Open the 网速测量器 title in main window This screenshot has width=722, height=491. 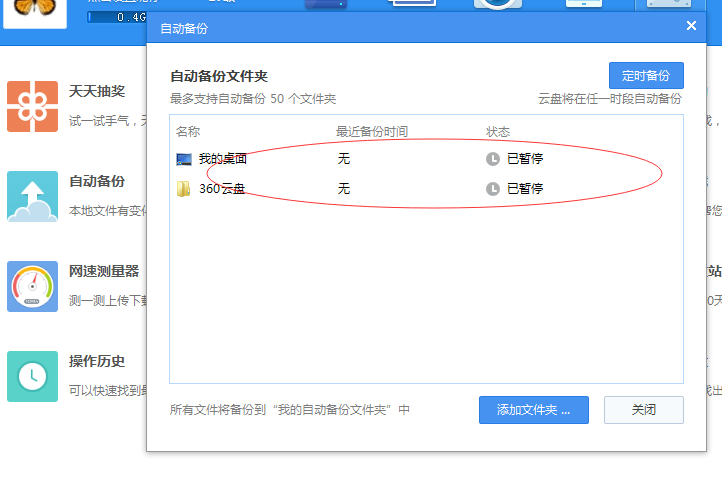pos(104,271)
